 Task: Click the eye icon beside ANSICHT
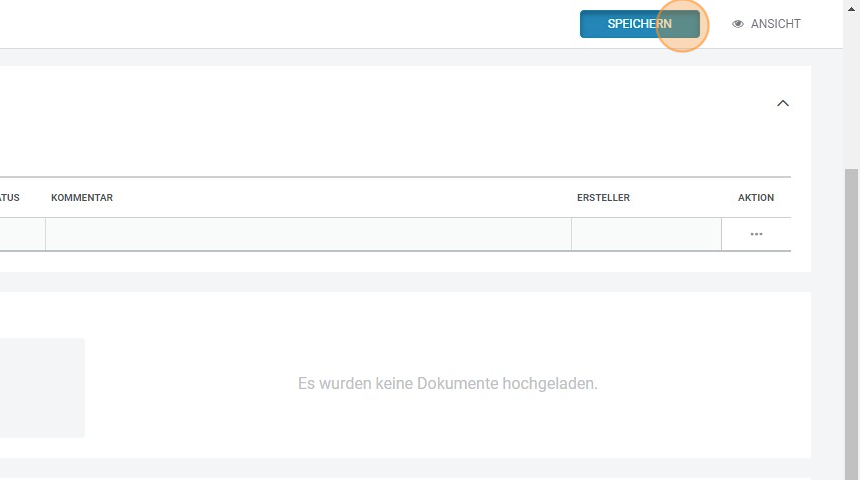[x=738, y=24]
